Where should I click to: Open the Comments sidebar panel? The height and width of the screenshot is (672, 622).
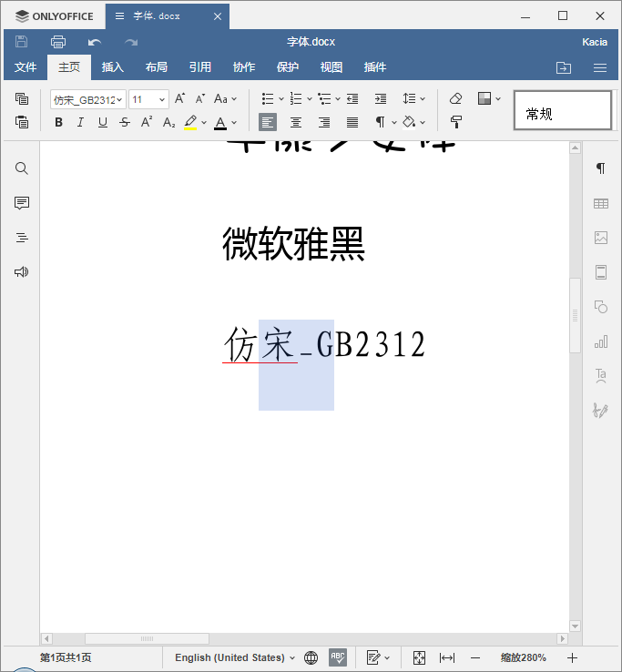[22, 203]
